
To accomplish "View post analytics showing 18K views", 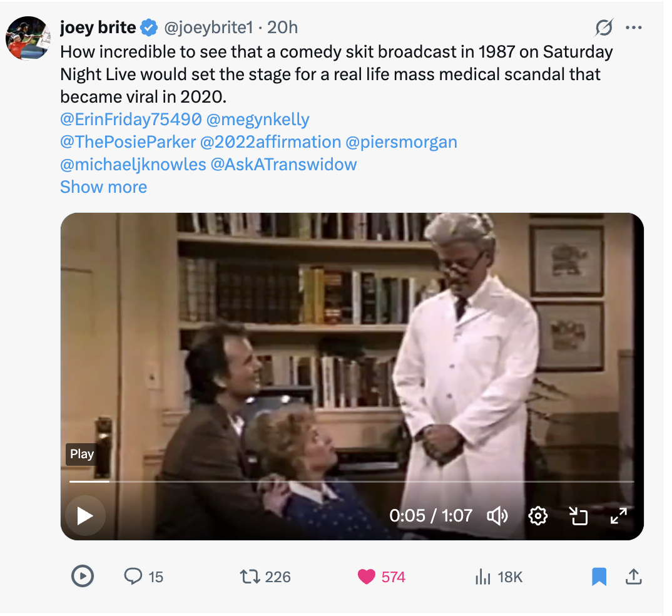I will [x=499, y=577].
